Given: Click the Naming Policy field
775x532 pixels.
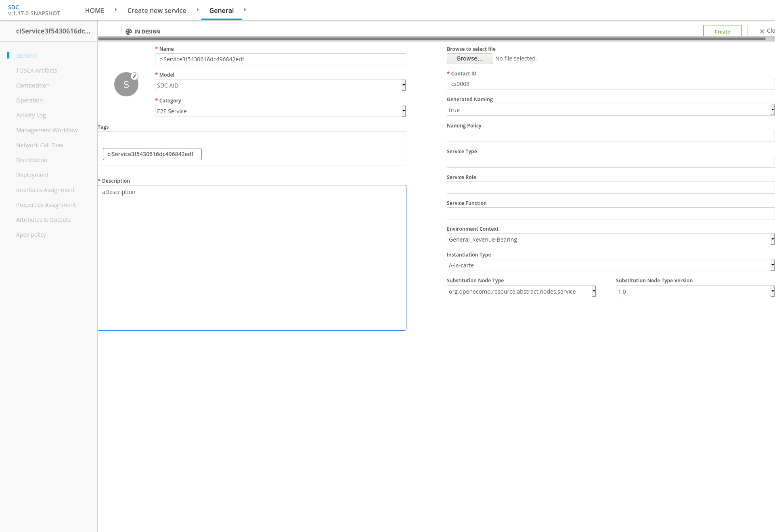Looking at the screenshot, I should (x=610, y=136).
